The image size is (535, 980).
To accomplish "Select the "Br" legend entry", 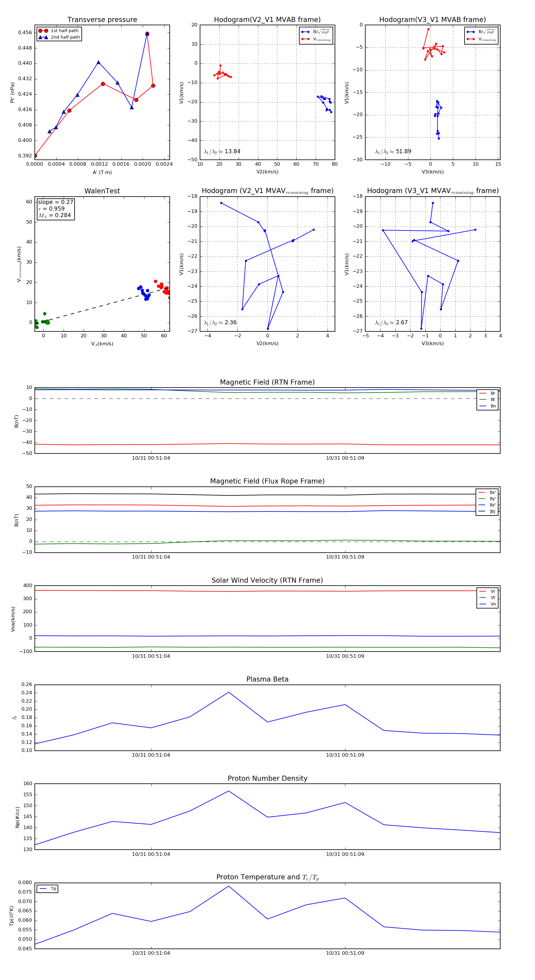I will pyautogui.click(x=487, y=393).
